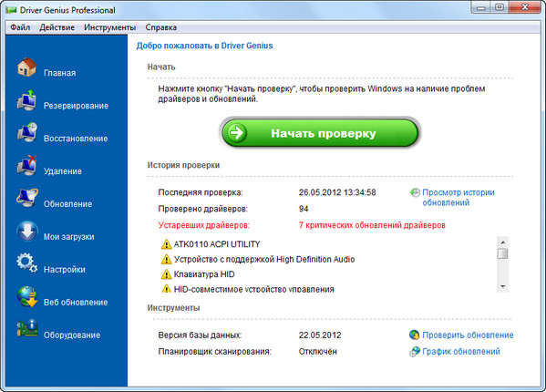Open Просмотр истории обновлений link
Viewport: 546px width, 392px height.
point(458,198)
